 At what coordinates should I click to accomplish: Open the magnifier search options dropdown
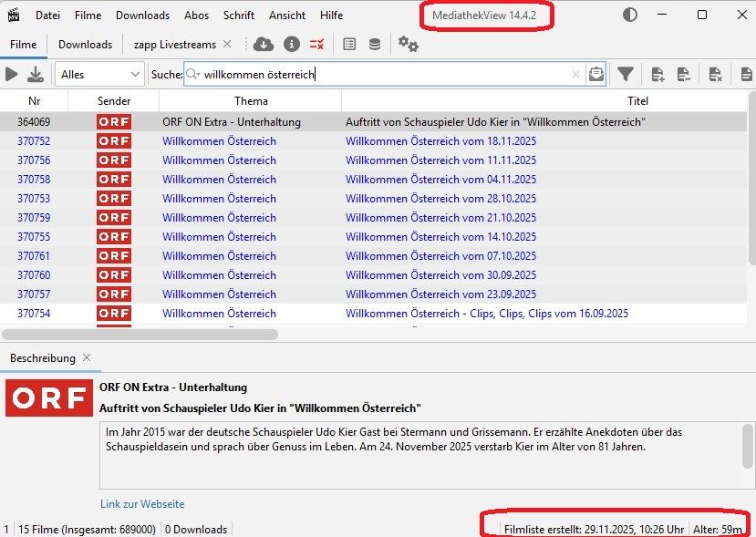click(193, 75)
